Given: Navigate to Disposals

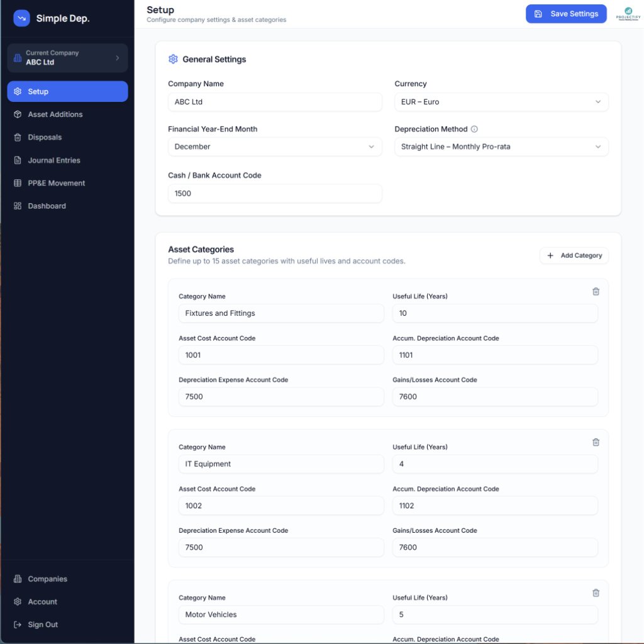Looking at the screenshot, I should [68, 137].
